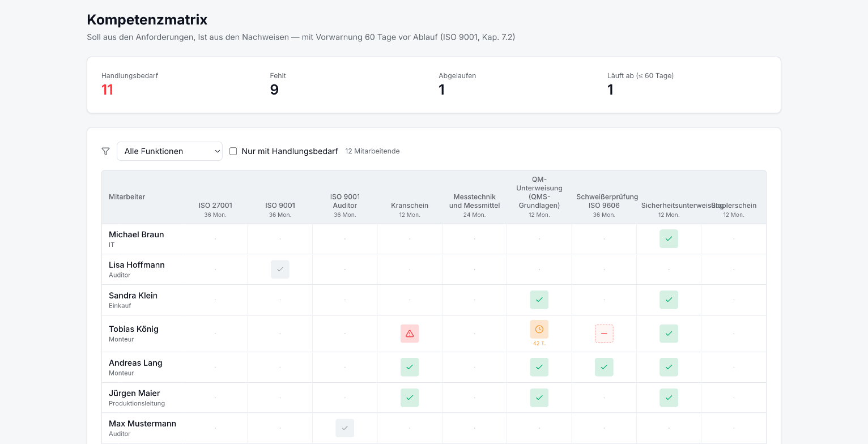Image resolution: width=868 pixels, height=444 pixels.
Task: Click the 12 Mitarbeitende count text
Action: pyautogui.click(x=372, y=151)
